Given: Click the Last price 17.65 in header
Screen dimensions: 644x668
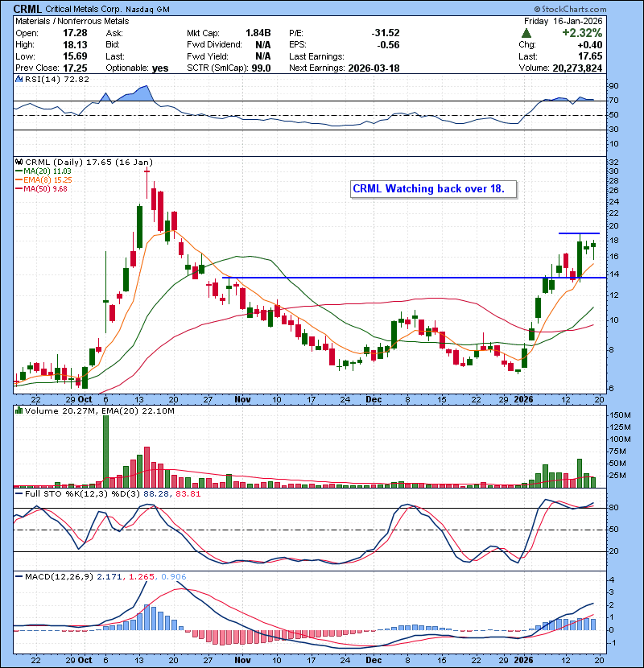Looking at the screenshot, I should (590, 56).
